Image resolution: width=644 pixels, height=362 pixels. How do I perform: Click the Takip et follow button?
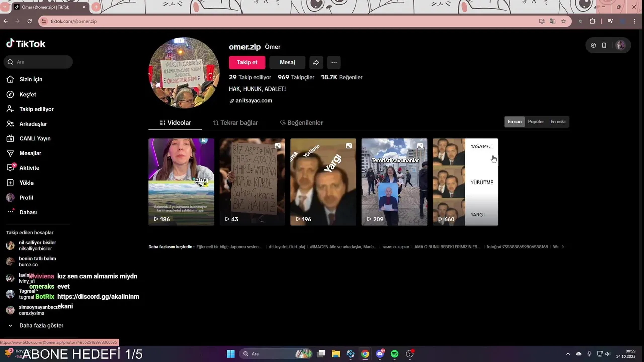(x=247, y=62)
